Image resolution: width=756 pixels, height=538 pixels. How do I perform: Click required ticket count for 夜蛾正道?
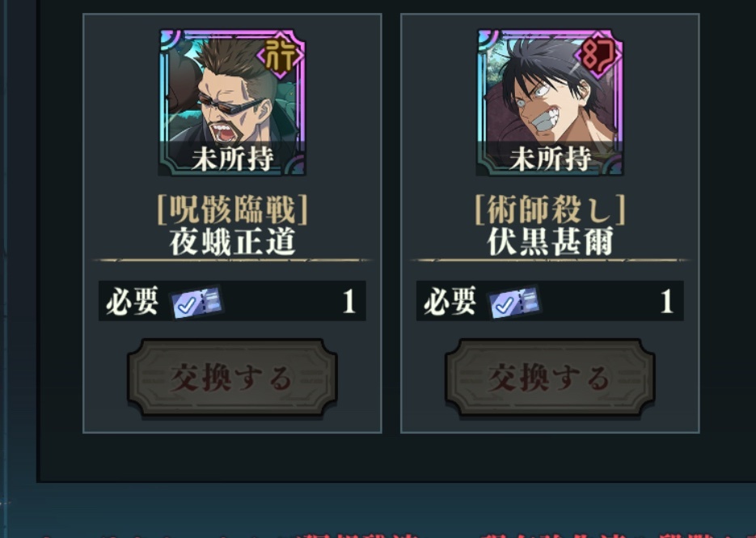point(349,302)
